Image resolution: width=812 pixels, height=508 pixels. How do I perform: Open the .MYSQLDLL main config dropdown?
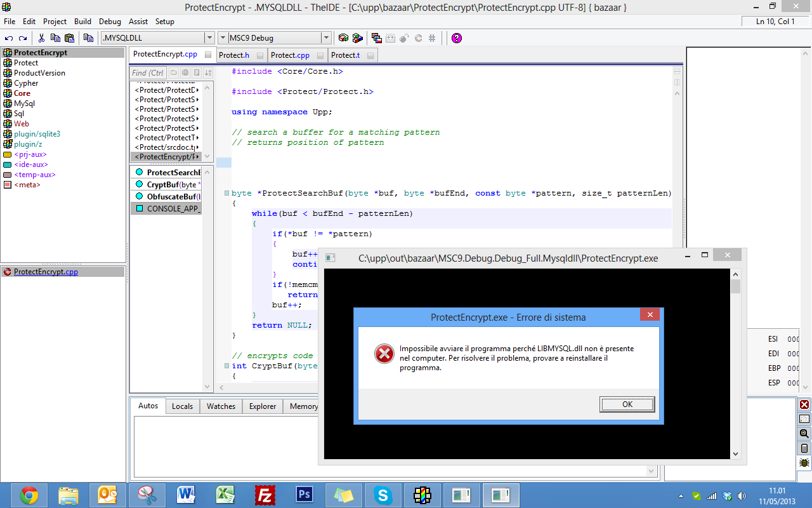click(x=209, y=38)
